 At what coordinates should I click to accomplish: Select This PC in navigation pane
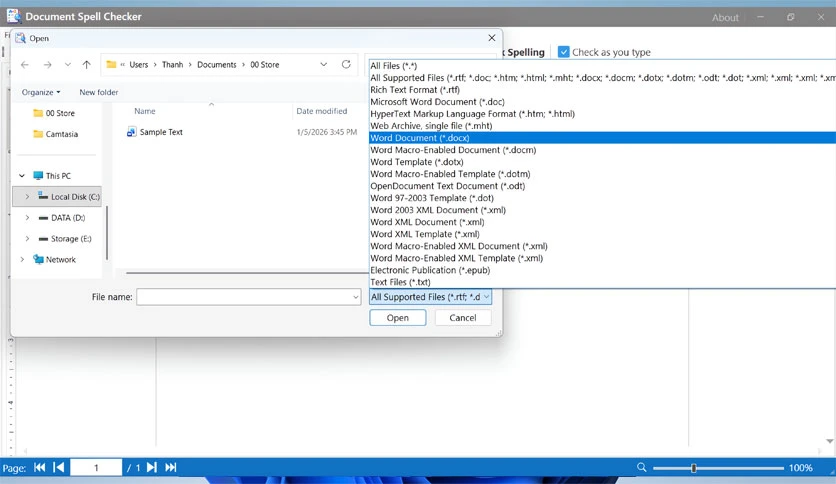52,175
